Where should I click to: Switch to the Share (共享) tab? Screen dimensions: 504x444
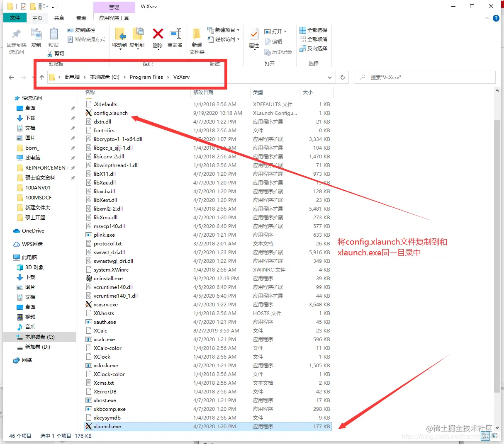(x=59, y=18)
